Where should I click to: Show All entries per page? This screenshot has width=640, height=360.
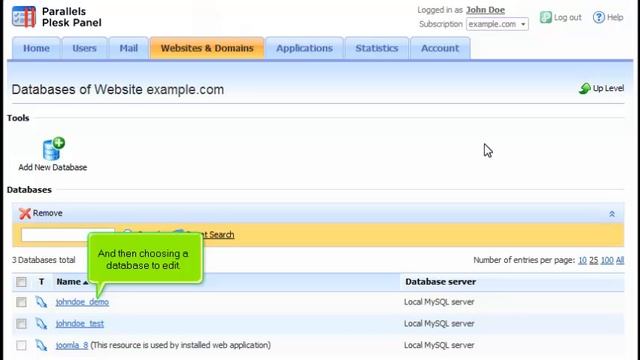620,260
